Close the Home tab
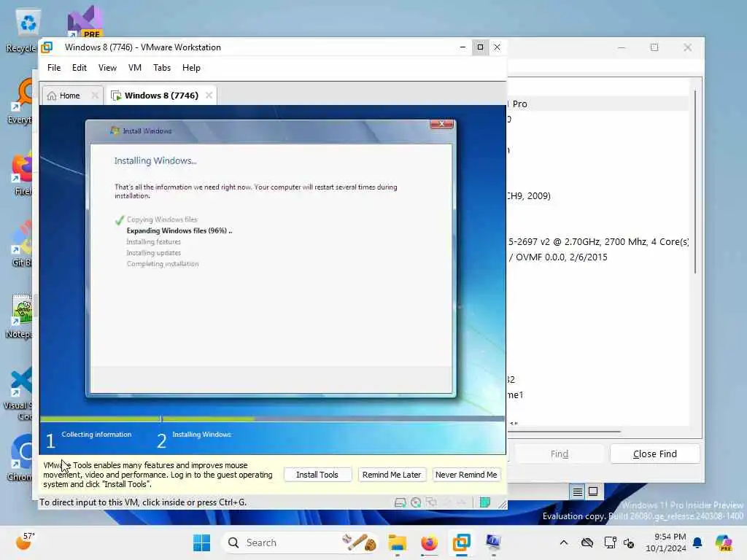747x560 pixels. [95, 96]
